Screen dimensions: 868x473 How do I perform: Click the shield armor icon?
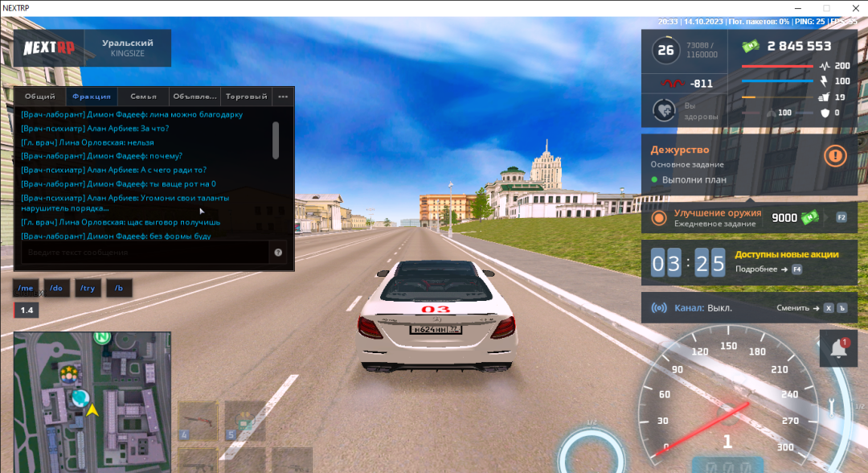point(825,113)
